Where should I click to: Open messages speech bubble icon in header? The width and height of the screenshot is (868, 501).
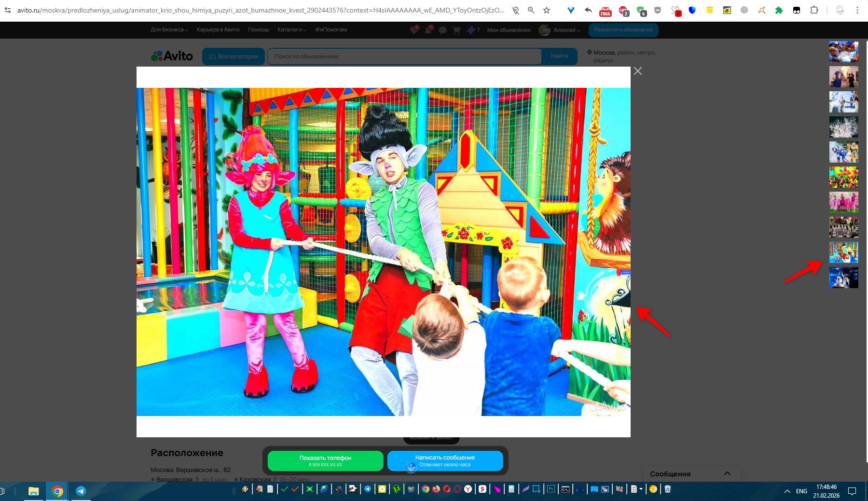point(442,30)
